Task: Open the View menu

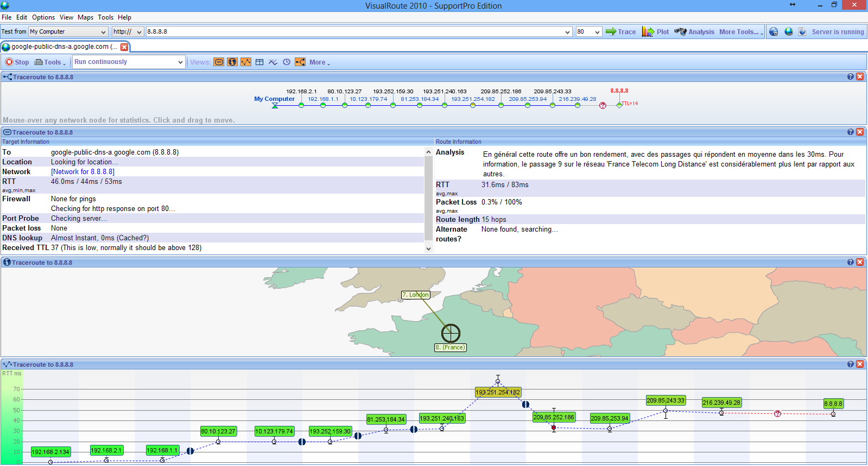Action: [66, 17]
